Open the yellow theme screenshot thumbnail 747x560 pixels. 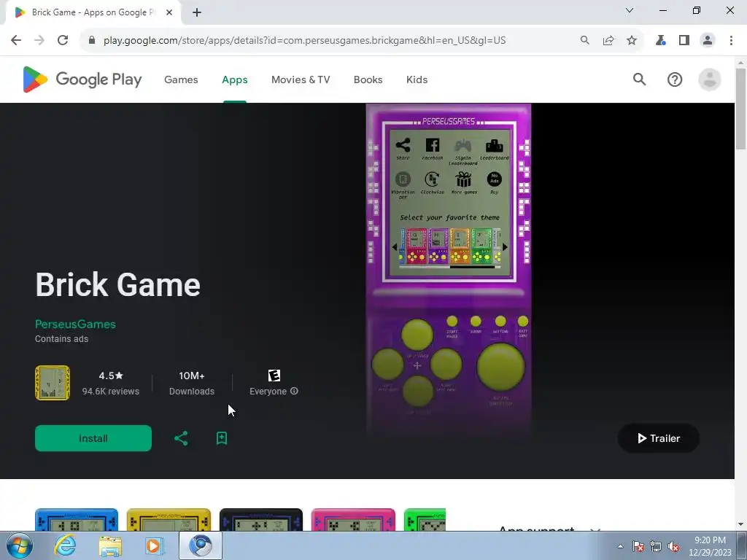tap(169, 519)
